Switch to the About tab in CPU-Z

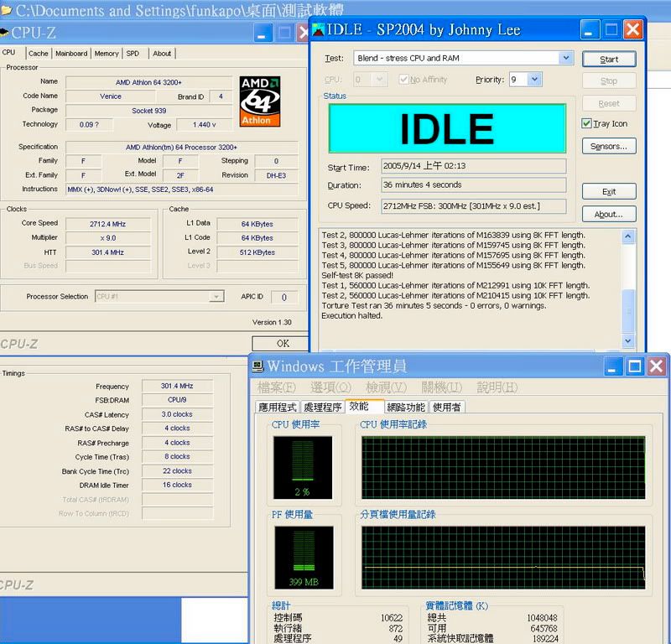tap(162, 54)
